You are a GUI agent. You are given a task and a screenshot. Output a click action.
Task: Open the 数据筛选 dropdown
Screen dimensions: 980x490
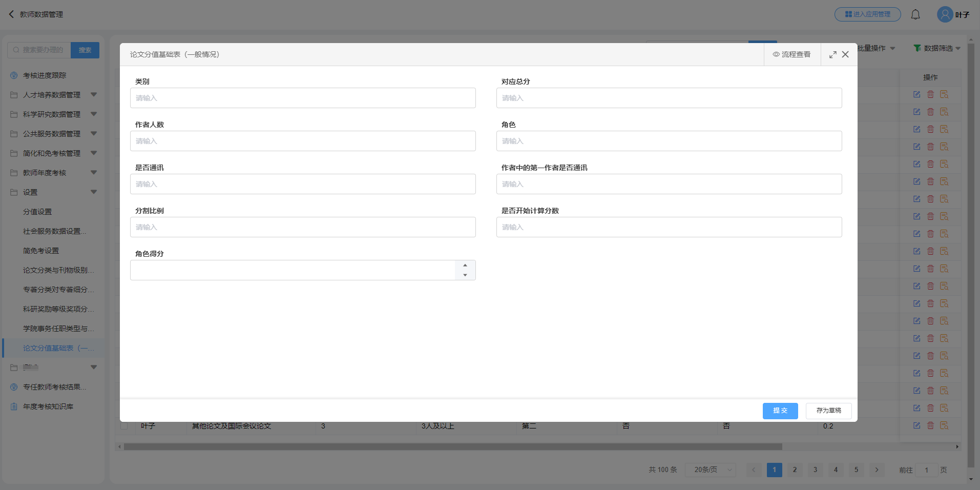[937, 48]
